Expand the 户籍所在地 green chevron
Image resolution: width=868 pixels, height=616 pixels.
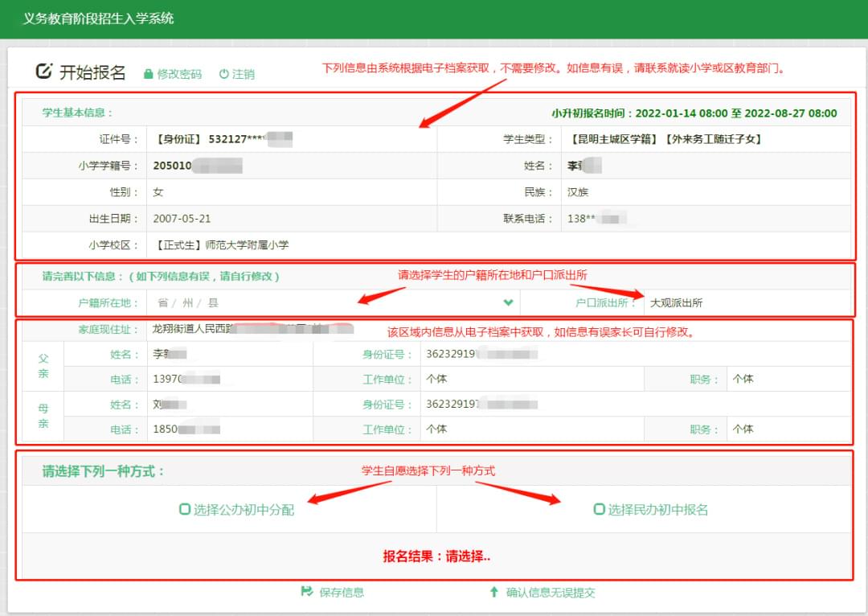pos(508,302)
